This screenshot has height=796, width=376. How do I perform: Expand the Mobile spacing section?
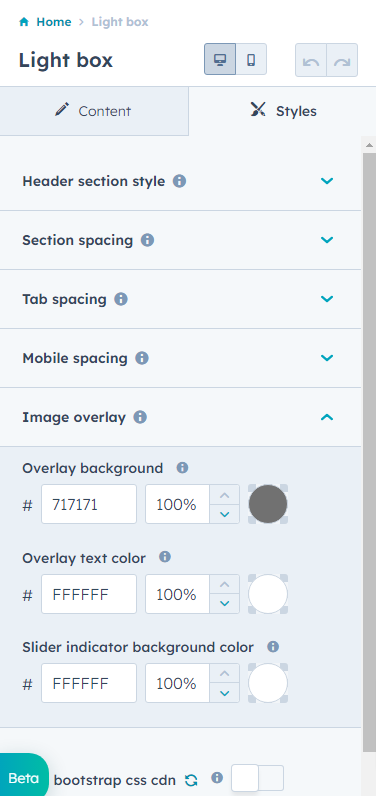(180, 358)
